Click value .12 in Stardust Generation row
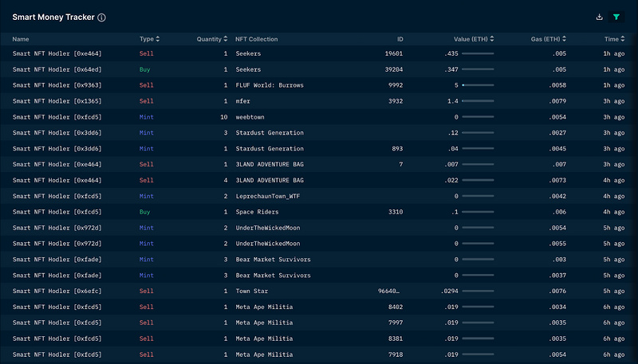The image size is (638, 364). pos(454,133)
